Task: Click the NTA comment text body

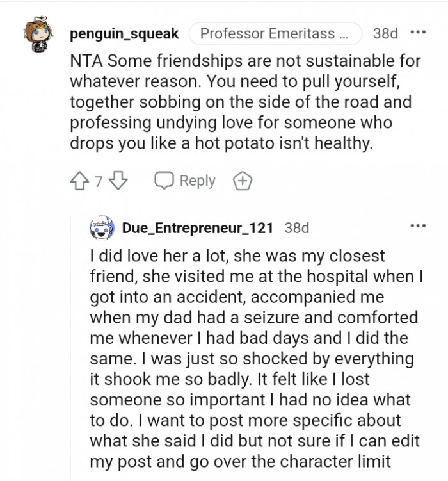Action: (x=244, y=102)
